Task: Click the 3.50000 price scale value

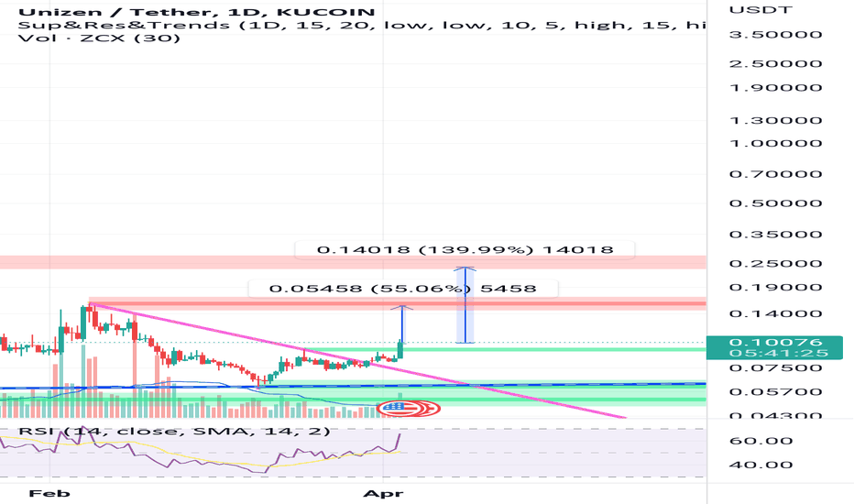Action: click(775, 35)
